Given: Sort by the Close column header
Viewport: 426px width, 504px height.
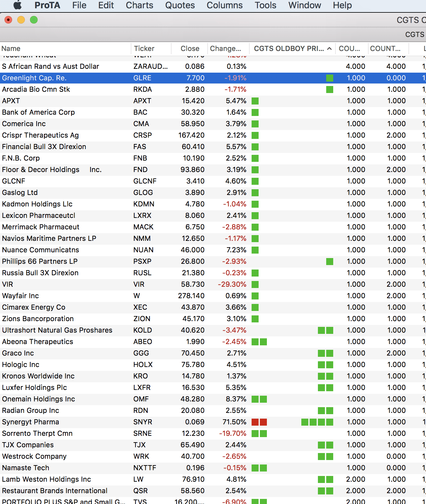Looking at the screenshot, I should [x=189, y=48].
